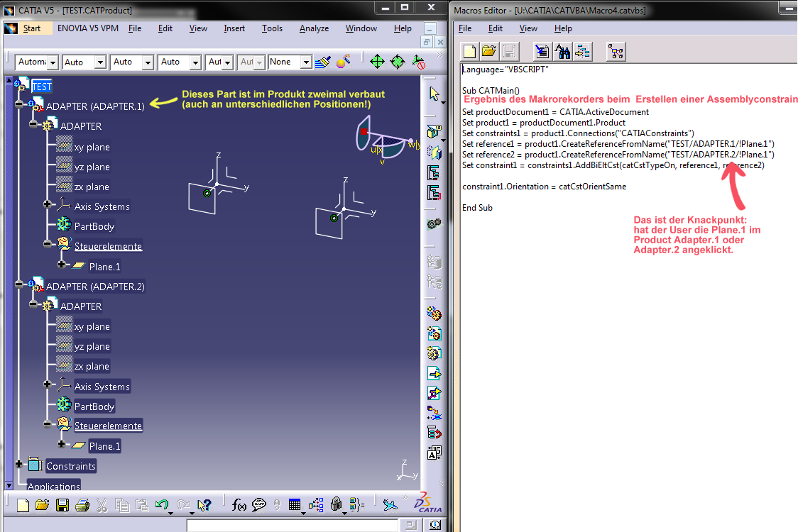Screen dimensions: 798x532
Task: Open the Tools menu in CATIA
Action: [x=272, y=28]
